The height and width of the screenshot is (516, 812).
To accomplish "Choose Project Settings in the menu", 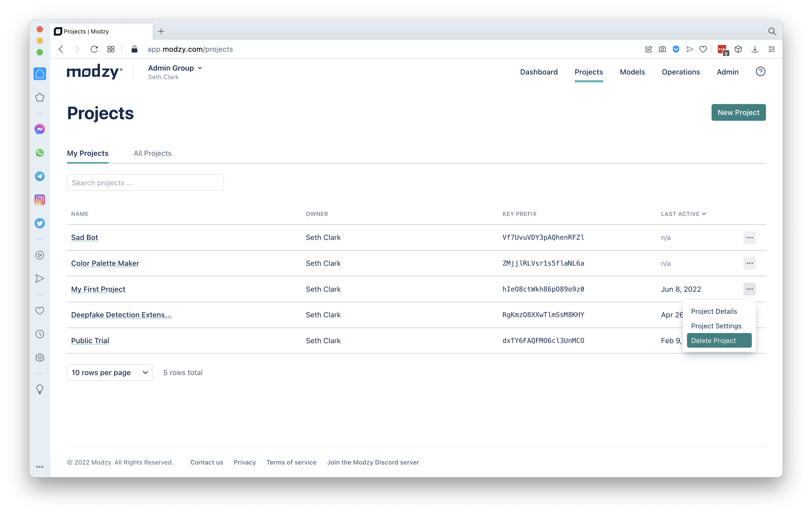I will pos(716,326).
